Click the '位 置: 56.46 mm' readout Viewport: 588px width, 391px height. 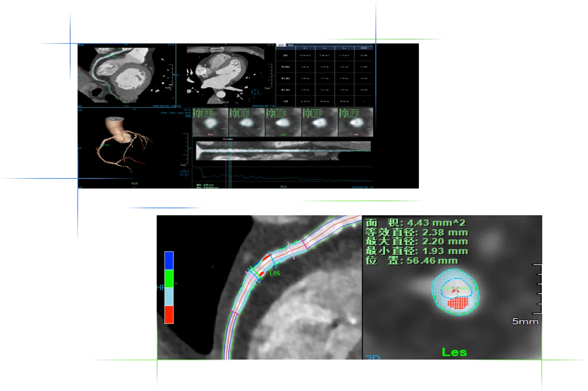pyautogui.click(x=412, y=261)
